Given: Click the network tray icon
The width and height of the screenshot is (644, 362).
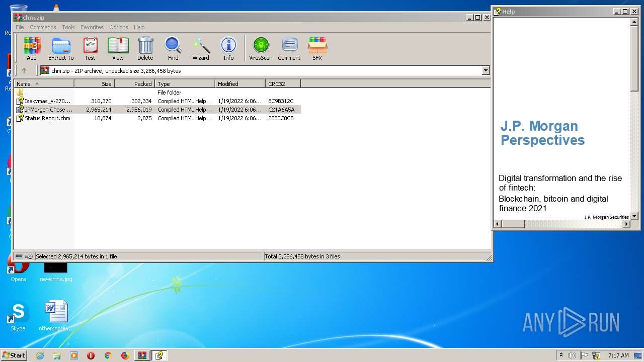Looking at the screenshot, I should point(596,355).
